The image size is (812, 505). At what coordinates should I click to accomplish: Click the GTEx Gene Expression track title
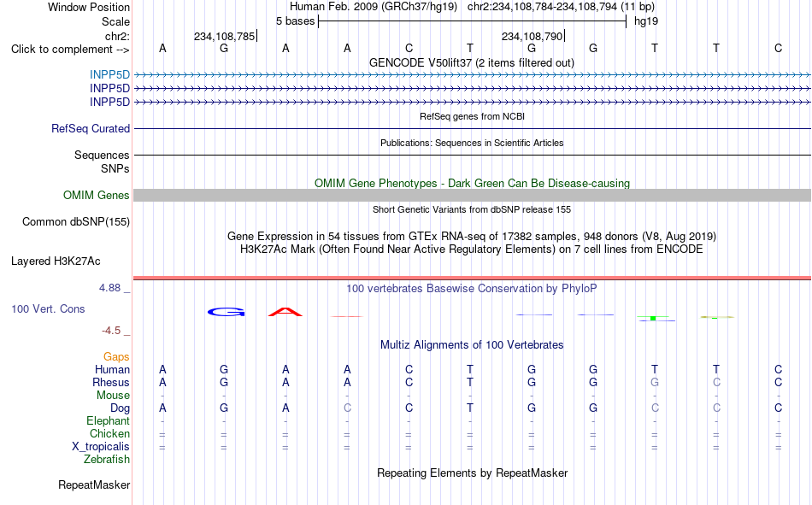point(471,236)
